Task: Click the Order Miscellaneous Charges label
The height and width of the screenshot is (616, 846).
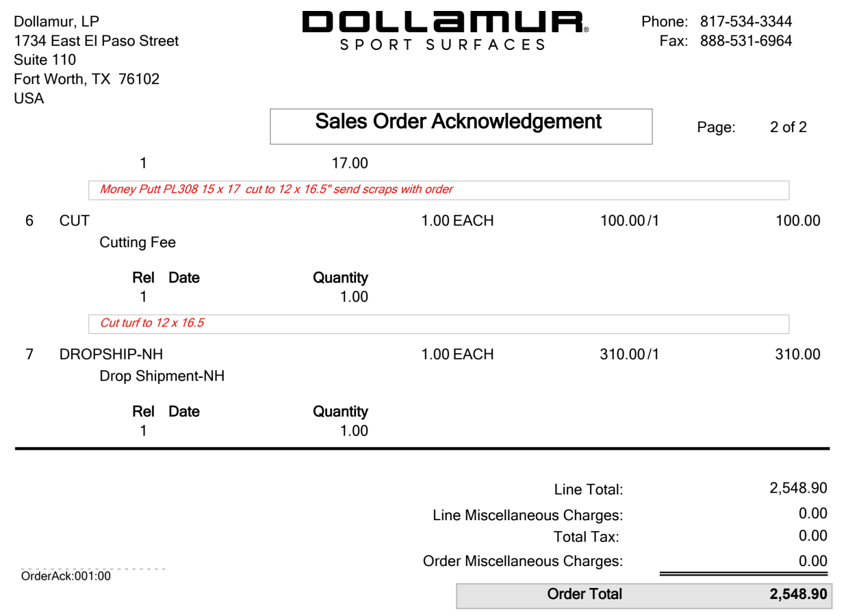Action: tap(523, 561)
